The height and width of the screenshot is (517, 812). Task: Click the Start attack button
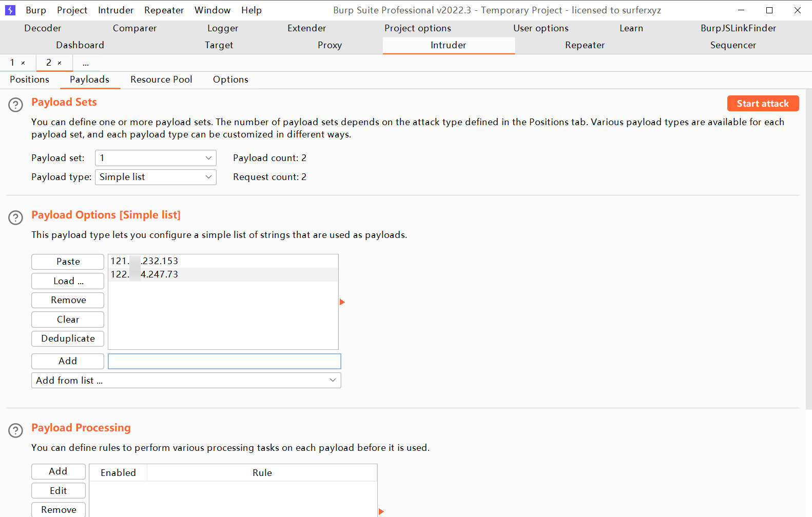click(763, 104)
